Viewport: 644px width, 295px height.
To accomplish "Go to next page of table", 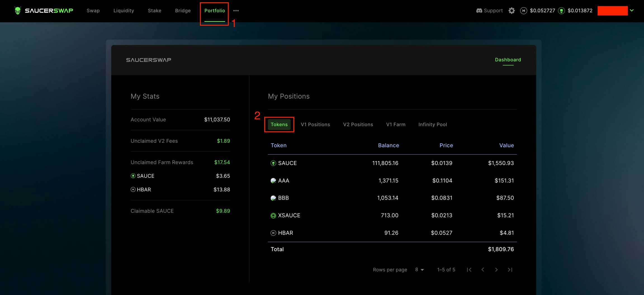I will coord(496,270).
